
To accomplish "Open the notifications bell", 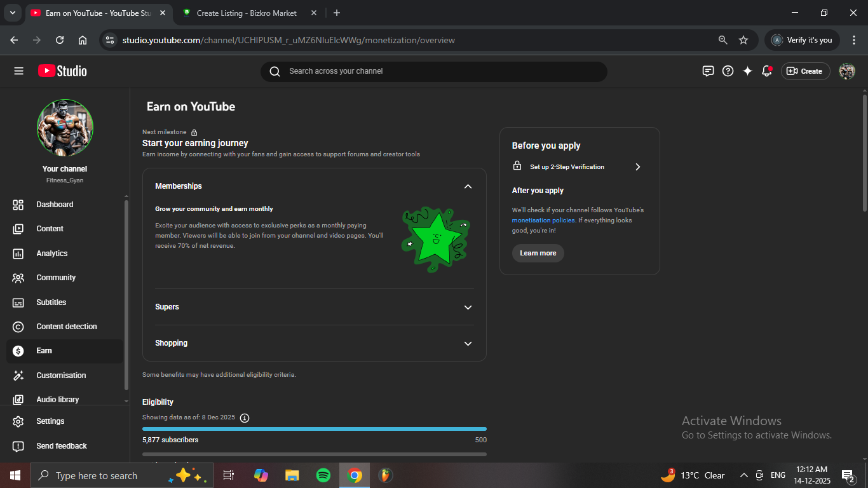I will [x=767, y=71].
